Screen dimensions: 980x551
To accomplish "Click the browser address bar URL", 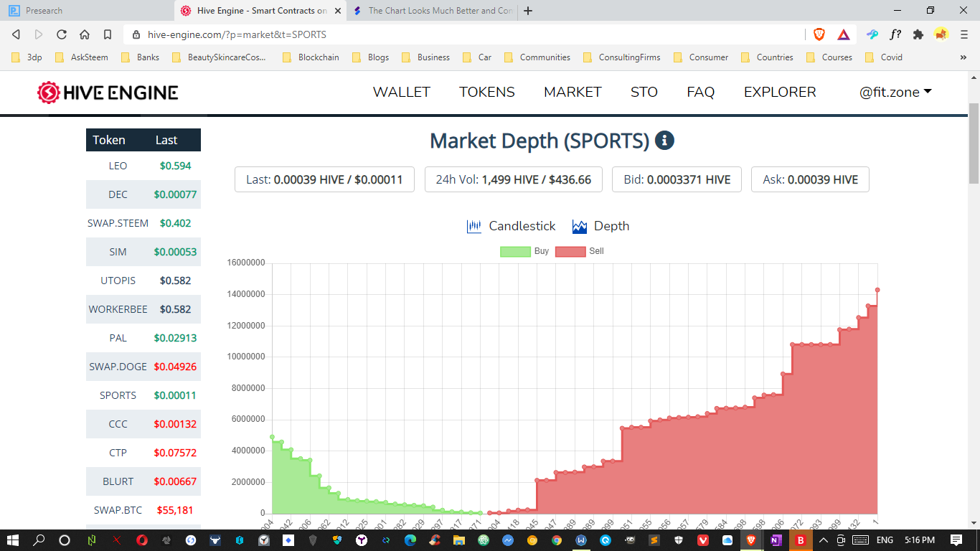I will pos(237,34).
